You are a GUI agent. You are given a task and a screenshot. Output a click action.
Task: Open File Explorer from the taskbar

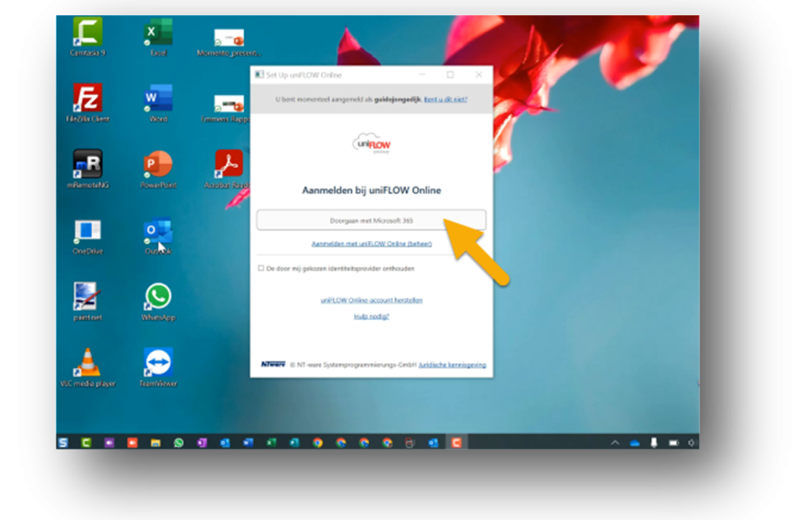coord(155,442)
